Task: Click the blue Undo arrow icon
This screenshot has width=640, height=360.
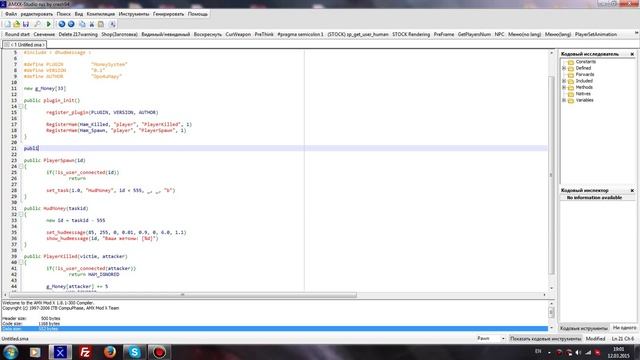Action: click(62, 24)
